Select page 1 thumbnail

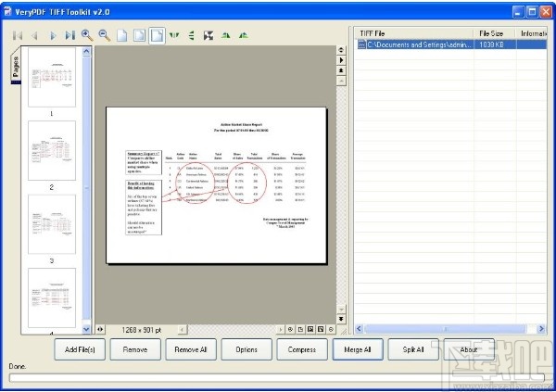coord(52,77)
